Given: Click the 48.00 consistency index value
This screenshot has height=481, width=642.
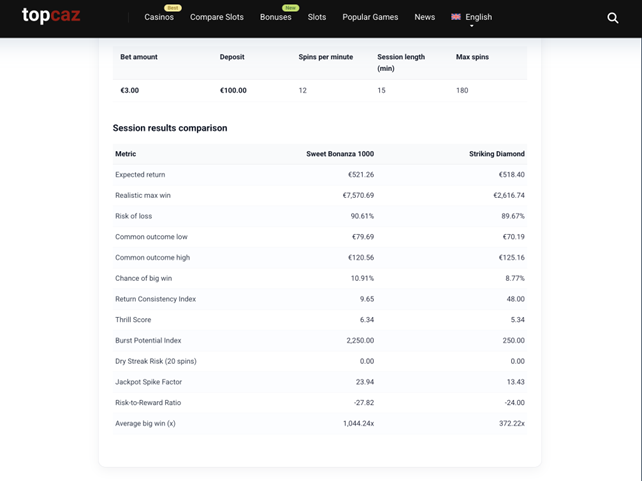Looking at the screenshot, I should click(515, 299).
